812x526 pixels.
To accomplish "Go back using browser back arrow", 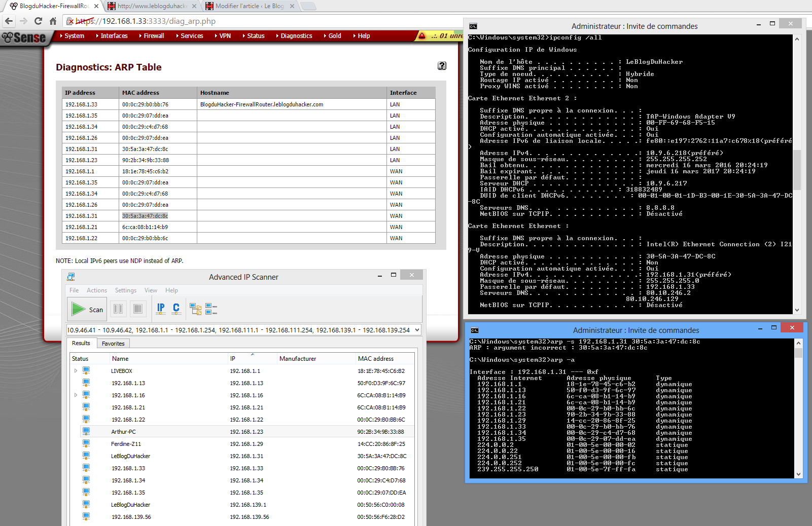I will pyautogui.click(x=9, y=21).
